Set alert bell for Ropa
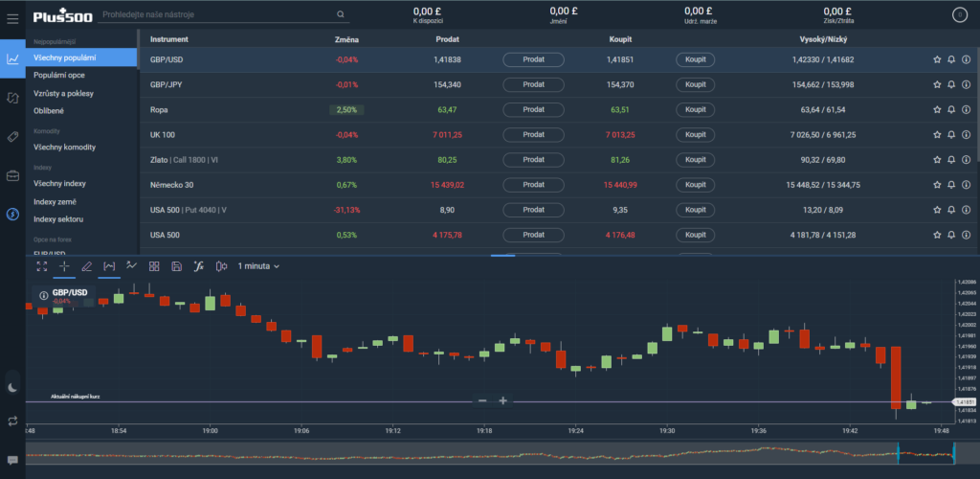 click(951, 109)
